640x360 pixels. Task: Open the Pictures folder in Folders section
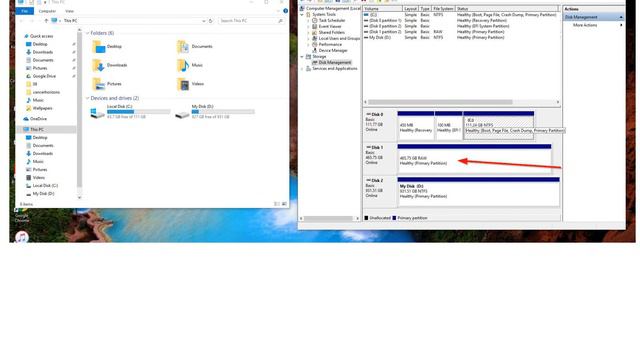[107, 84]
